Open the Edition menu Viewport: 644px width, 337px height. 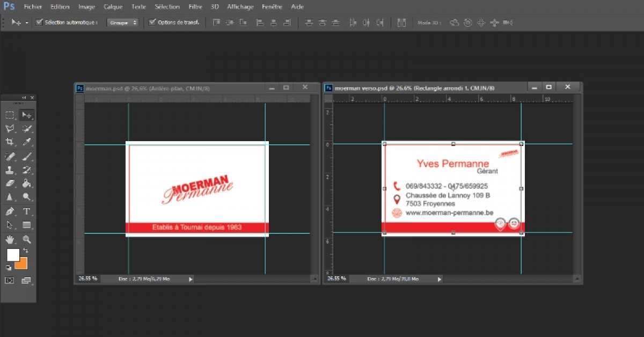(60, 7)
